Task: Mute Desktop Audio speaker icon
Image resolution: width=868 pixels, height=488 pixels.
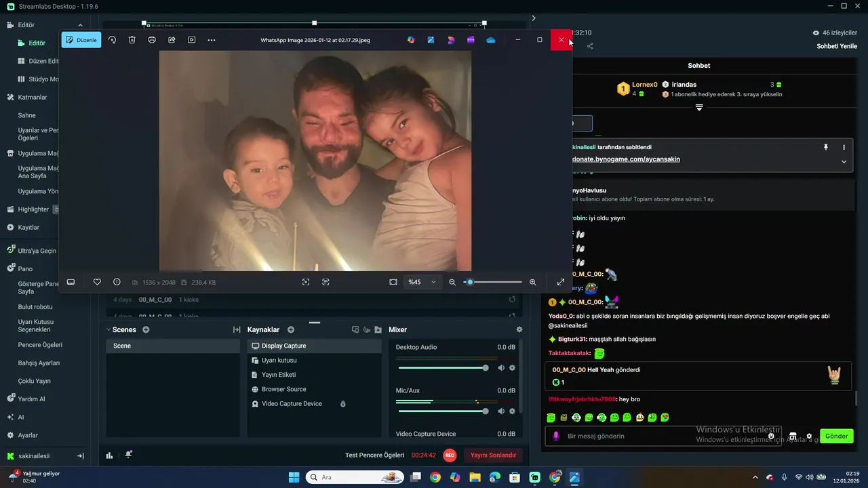Action: [x=501, y=367]
